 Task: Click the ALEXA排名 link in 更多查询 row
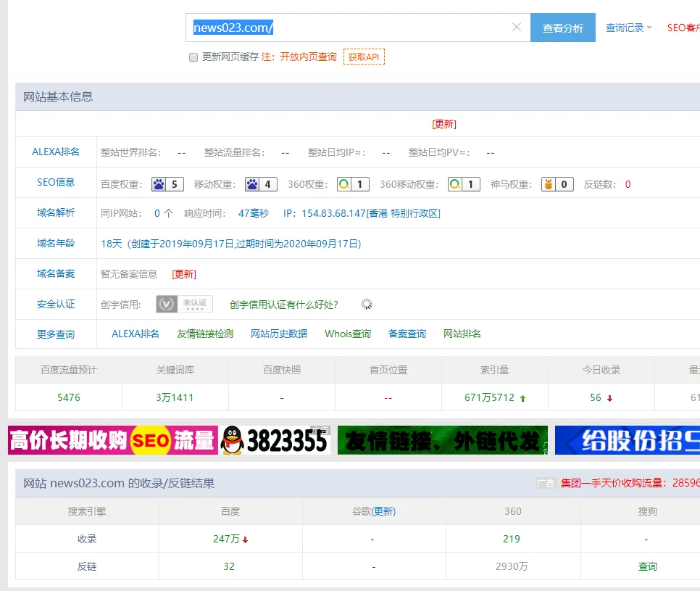tap(136, 334)
